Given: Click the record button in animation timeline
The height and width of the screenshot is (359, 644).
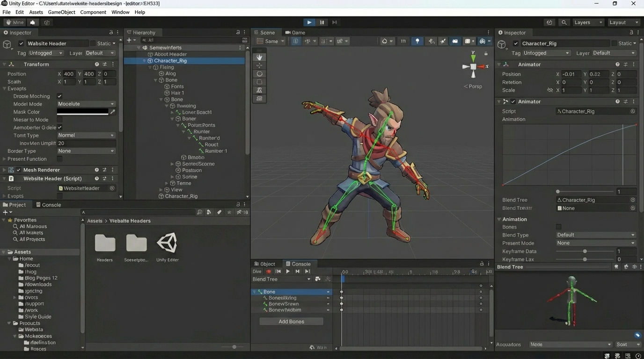Looking at the screenshot, I should click(269, 272).
